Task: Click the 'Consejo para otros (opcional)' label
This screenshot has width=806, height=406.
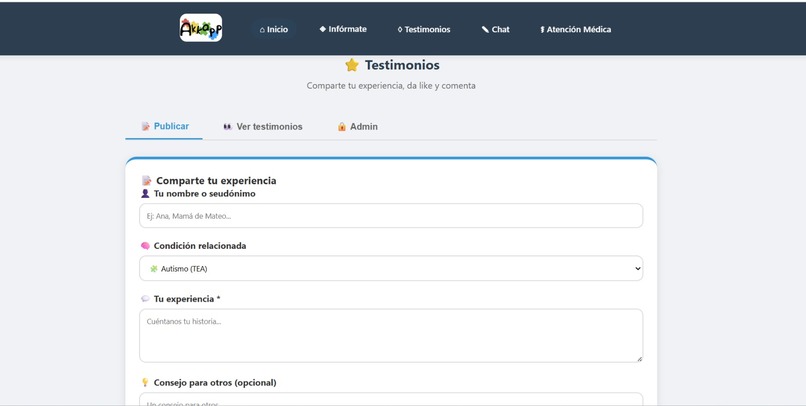Action: click(215, 382)
